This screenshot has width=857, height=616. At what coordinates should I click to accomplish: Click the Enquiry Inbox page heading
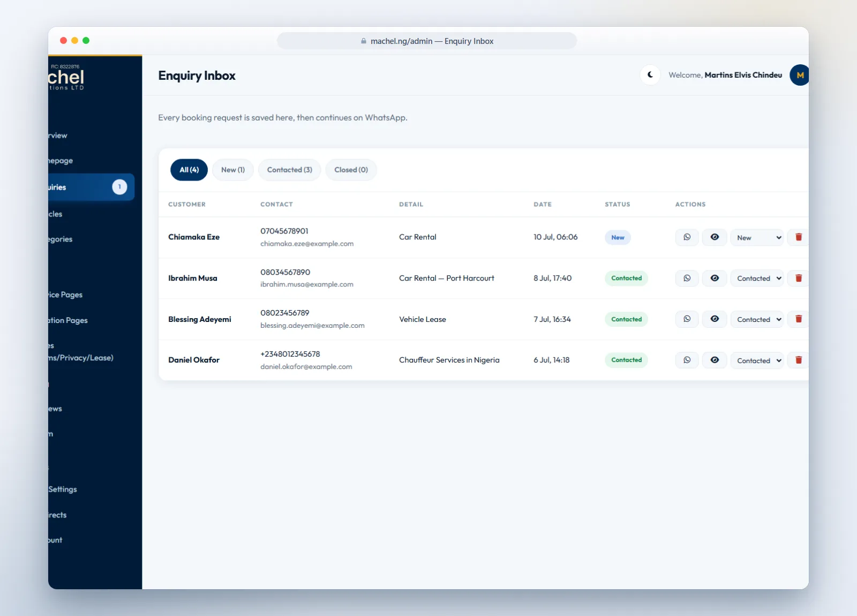[197, 76]
